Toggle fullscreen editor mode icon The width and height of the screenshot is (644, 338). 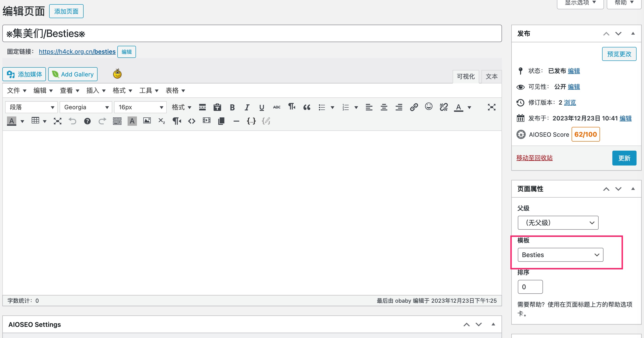pyautogui.click(x=491, y=107)
